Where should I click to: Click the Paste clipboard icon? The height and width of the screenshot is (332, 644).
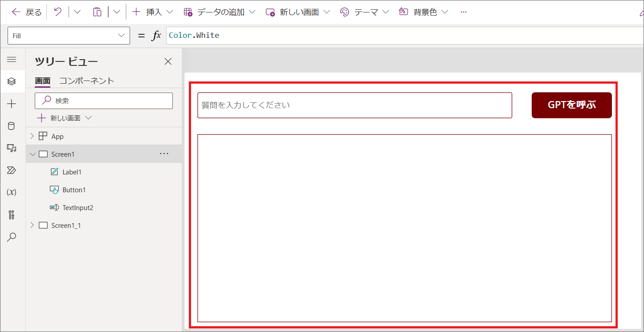[x=97, y=12]
